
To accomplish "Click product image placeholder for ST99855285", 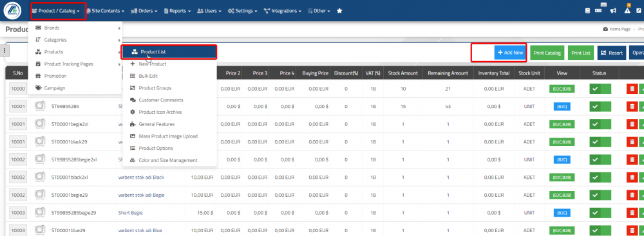I will [x=40, y=107].
